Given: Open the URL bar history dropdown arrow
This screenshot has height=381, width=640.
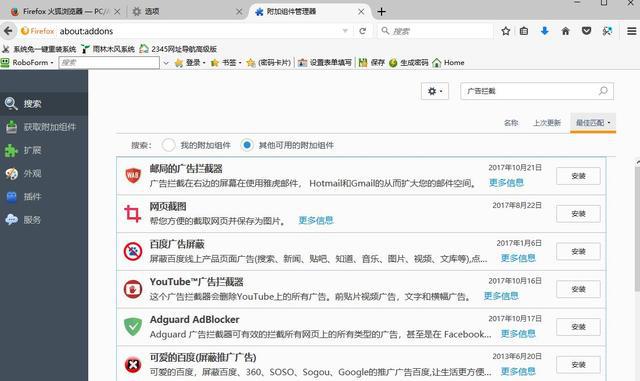Looking at the screenshot, I should click(x=345, y=31).
